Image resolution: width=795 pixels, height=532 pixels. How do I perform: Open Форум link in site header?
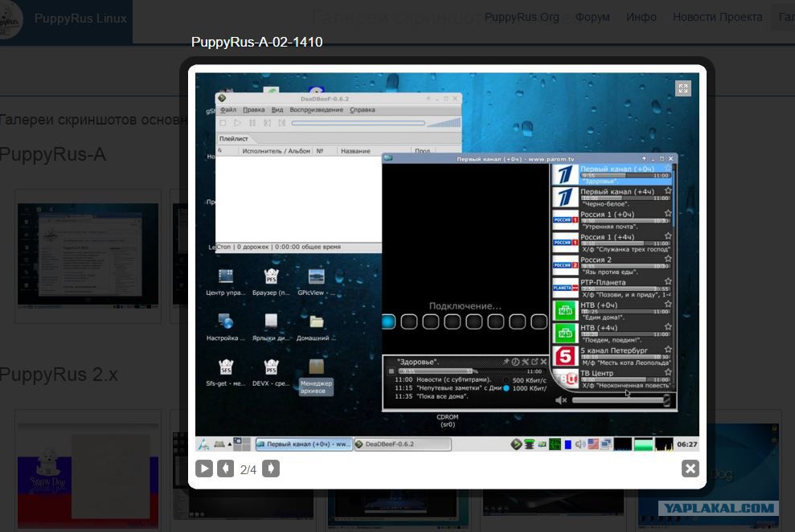point(592,17)
